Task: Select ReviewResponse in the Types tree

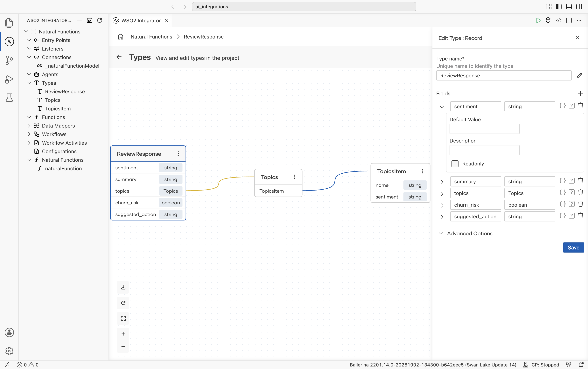Action: 65,92
